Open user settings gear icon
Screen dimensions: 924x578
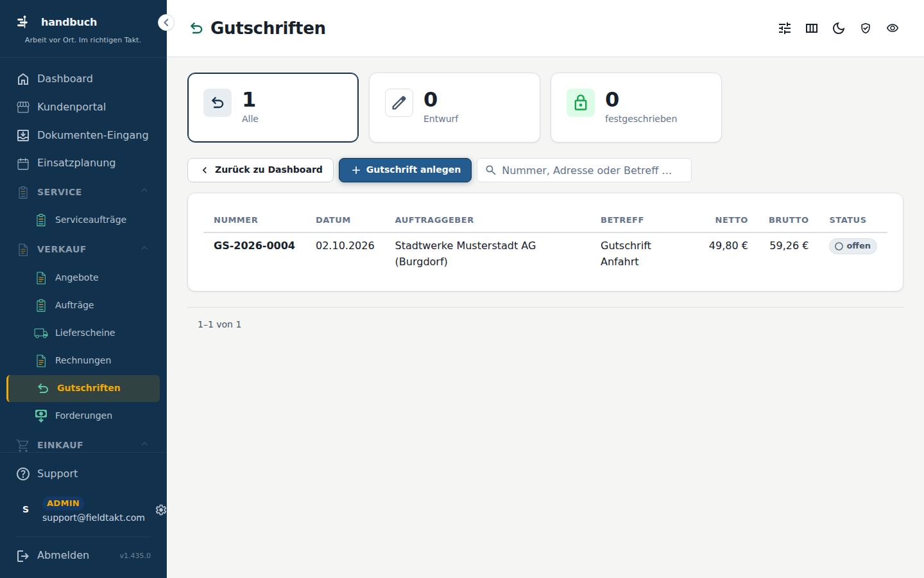tap(161, 510)
